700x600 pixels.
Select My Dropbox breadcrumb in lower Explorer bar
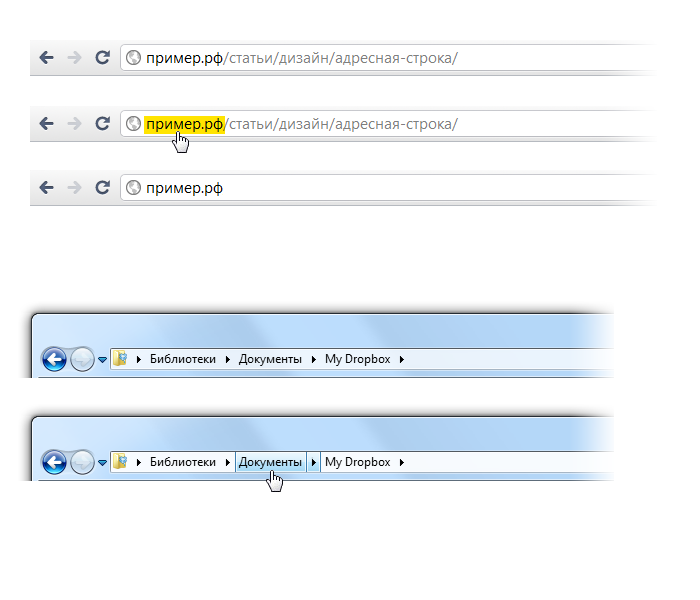357,462
